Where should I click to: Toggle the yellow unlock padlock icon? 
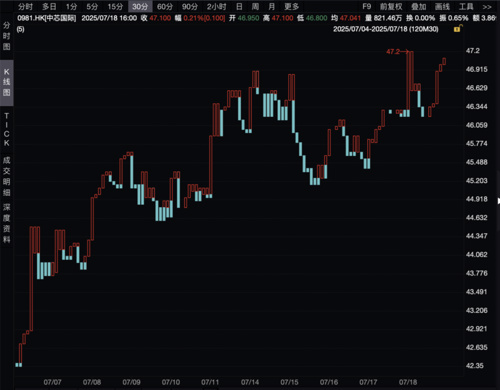coord(457,29)
